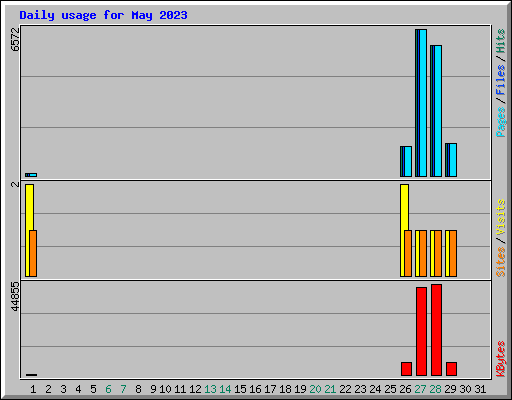Select the hits bar for day 26
Screen dimensions: 512x400
(x=406, y=161)
